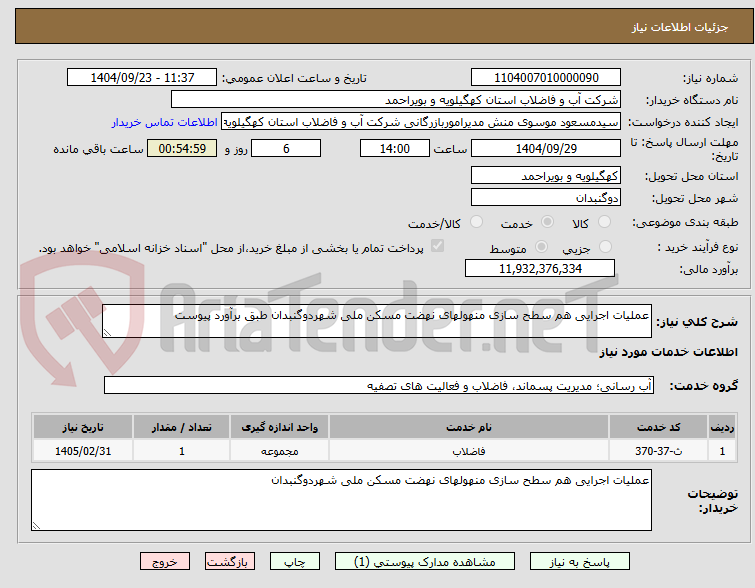
Task: Click the service name cell فاضلاب
Action: (x=469, y=451)
